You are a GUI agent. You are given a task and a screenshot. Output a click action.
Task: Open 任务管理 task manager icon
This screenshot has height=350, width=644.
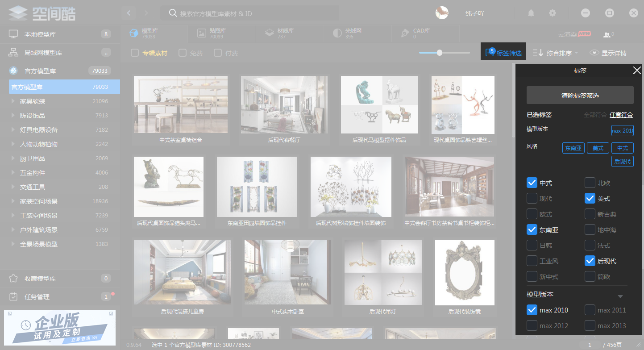[13, 296]
